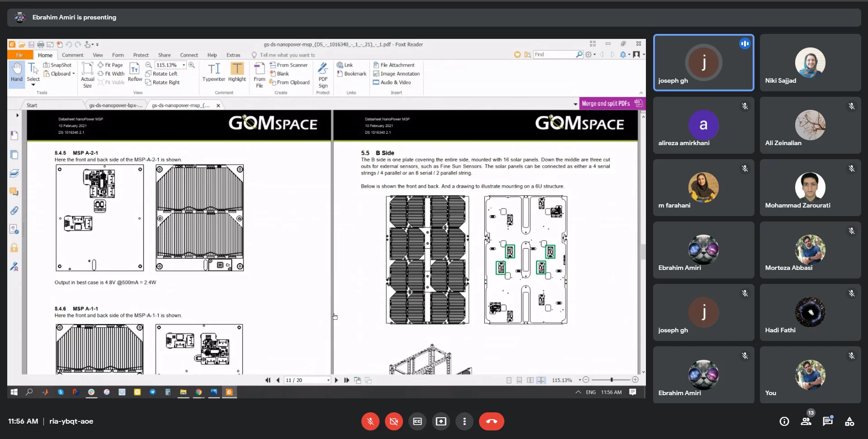Adjust the zoom slider in status bar
Viewport: 868px width, 439px height.
pyautogui.click(x=611, y=380)
